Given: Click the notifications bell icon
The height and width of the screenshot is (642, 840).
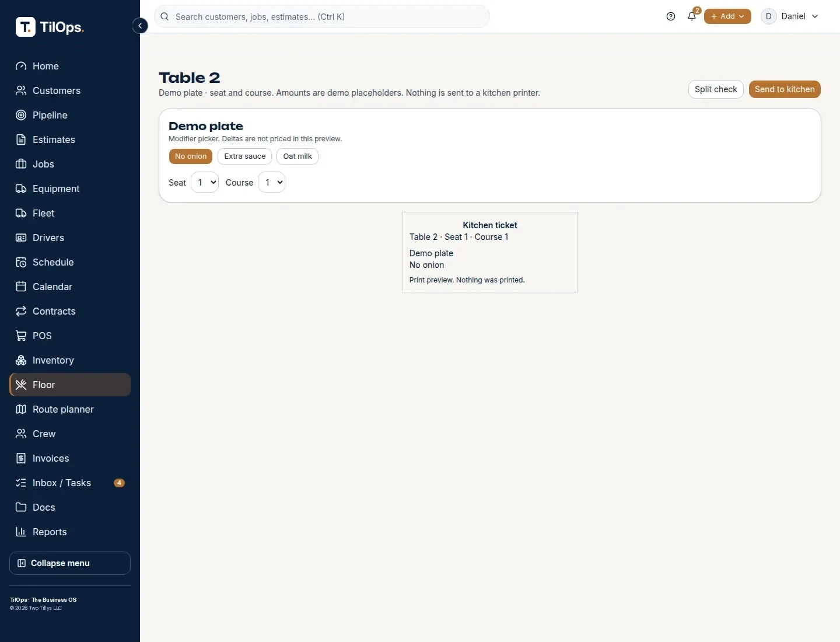Looking at the screenshot, I should tap(692, 16).
